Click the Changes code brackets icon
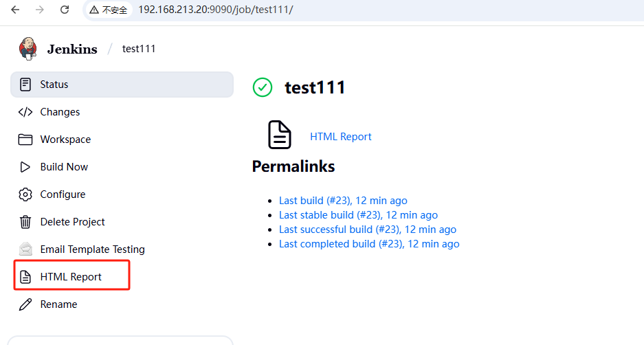 25,112
